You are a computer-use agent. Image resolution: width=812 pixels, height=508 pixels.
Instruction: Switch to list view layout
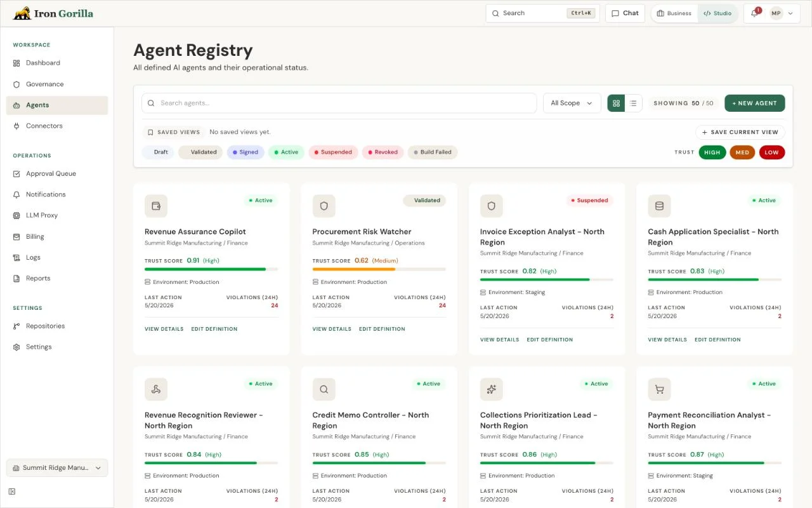633,103
